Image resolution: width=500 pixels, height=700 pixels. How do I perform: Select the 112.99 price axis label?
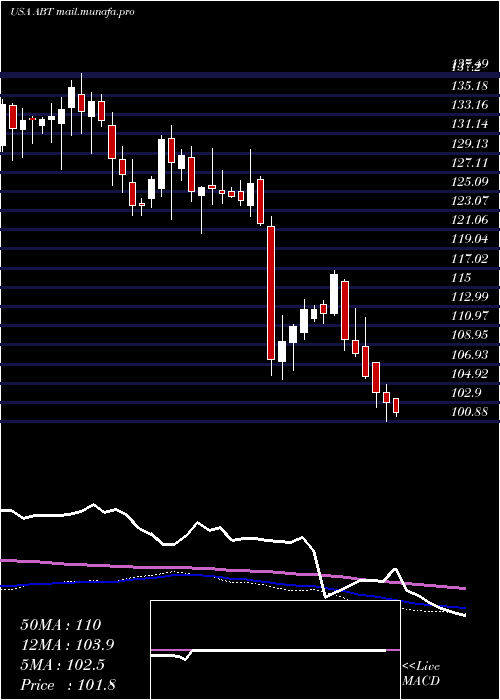point(470,297)
